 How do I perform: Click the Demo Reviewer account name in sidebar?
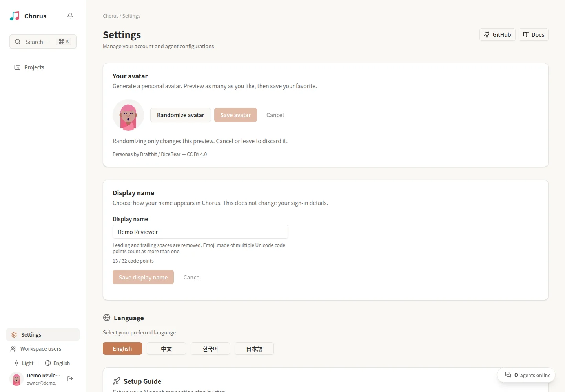click(44, 376)
